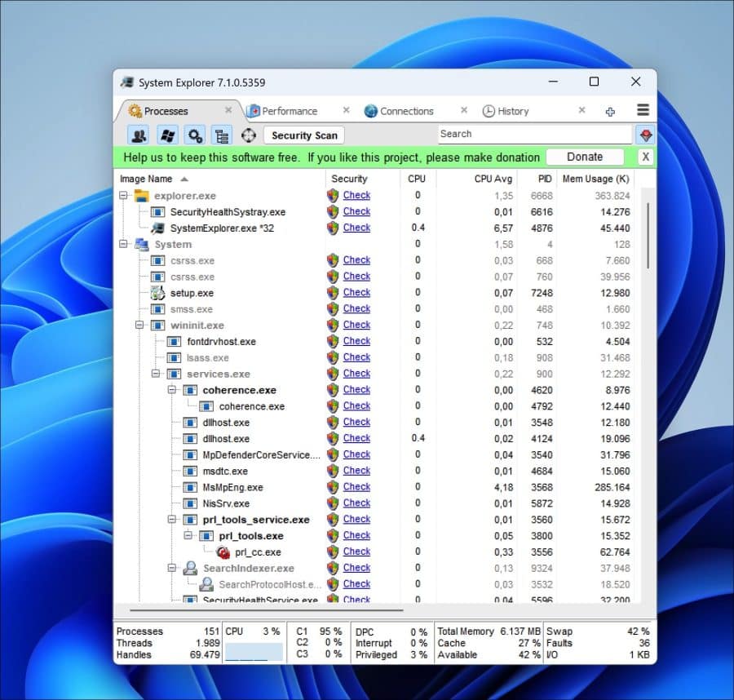734x700 pixels.
Task: Click the red donation heart icon beside the search box
Action: (x=645, y=134)
